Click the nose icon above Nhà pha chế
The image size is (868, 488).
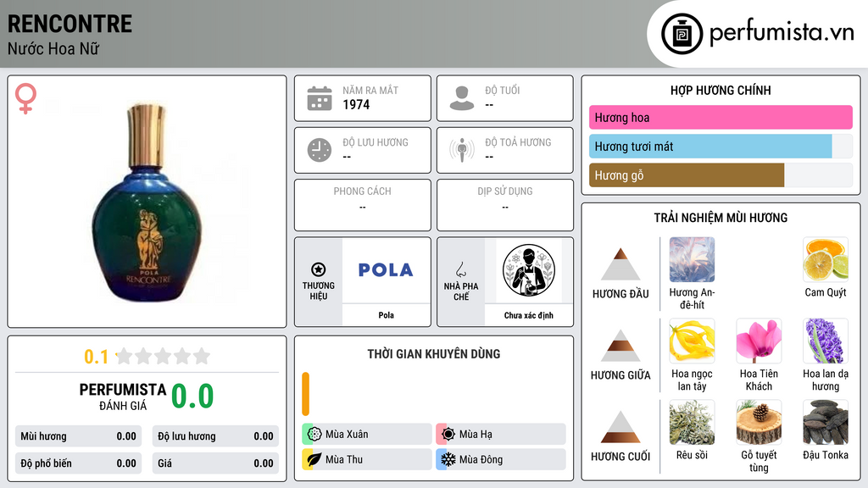(x=460, y=269)
